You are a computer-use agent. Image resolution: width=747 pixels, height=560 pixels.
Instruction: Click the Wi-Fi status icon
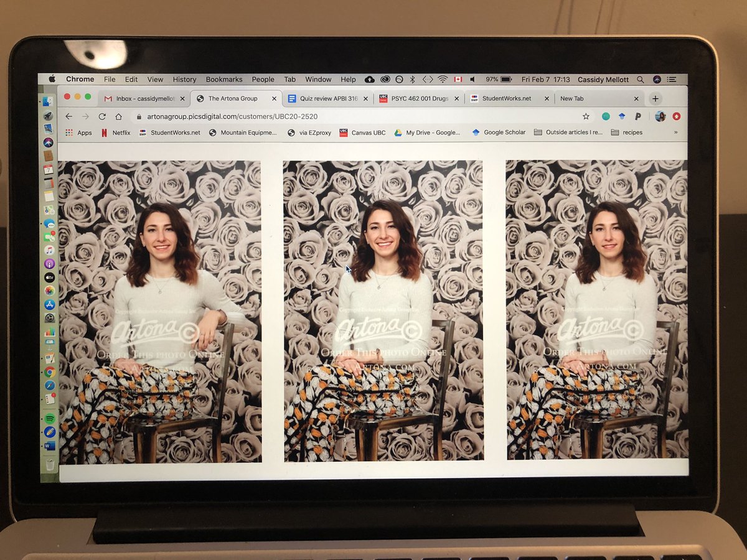[x=443, y=80]
